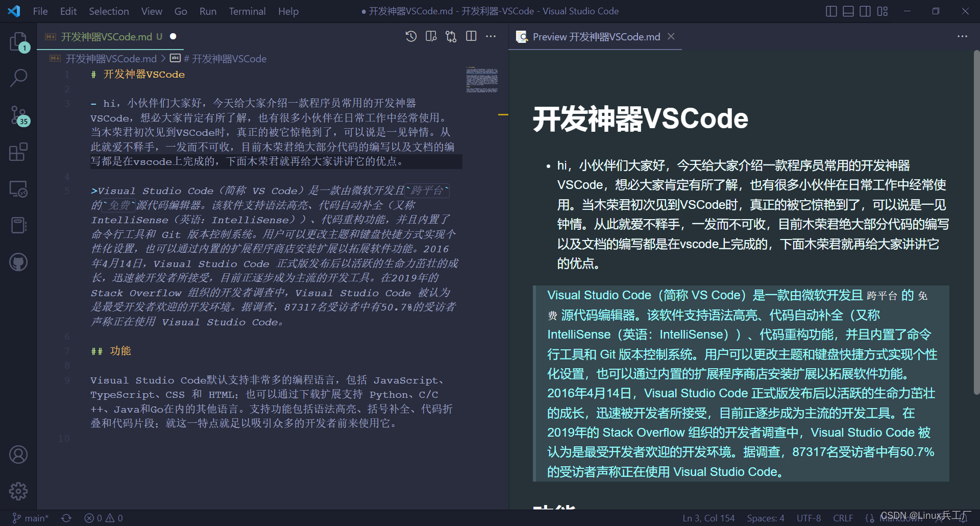Click breadcrumb file 开发神器VSCode.md
Viewport: 980px width, 526px height.
click(x=111, y=59)
